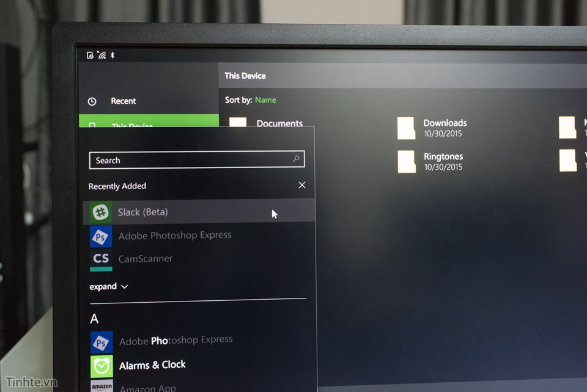587x392 pixels.
Task: Open Slack (Beta) from Recently Added
Action: coord(199,212)
